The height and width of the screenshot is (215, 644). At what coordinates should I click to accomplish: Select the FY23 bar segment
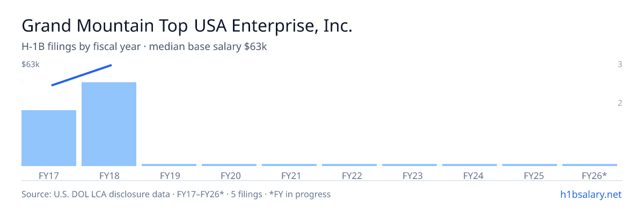tap(409, 165)
